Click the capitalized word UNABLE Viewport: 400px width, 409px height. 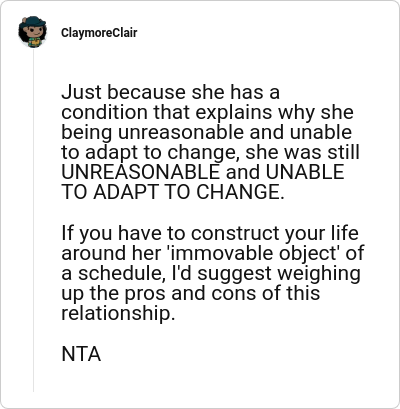305,172
